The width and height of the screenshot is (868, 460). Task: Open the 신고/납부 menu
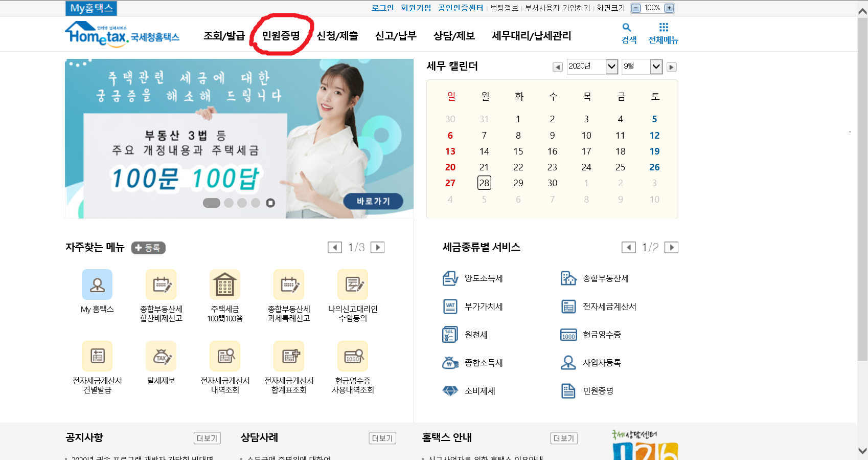click(396, 36)
